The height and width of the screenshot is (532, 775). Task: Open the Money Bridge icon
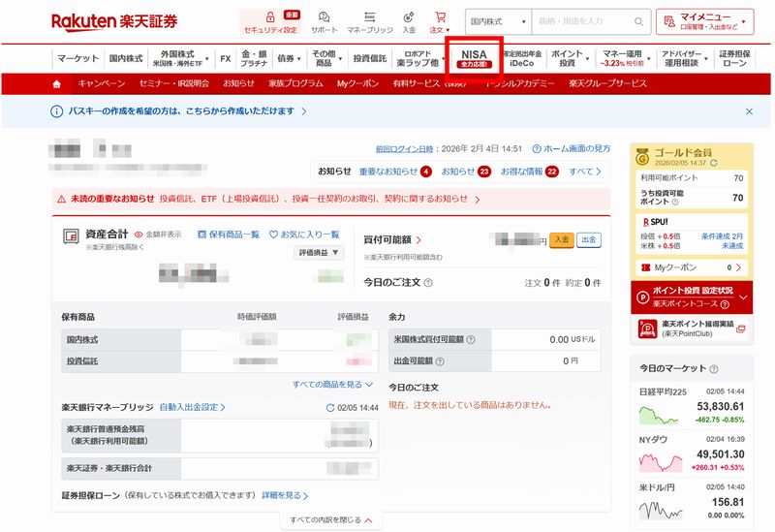click(370, 17)
